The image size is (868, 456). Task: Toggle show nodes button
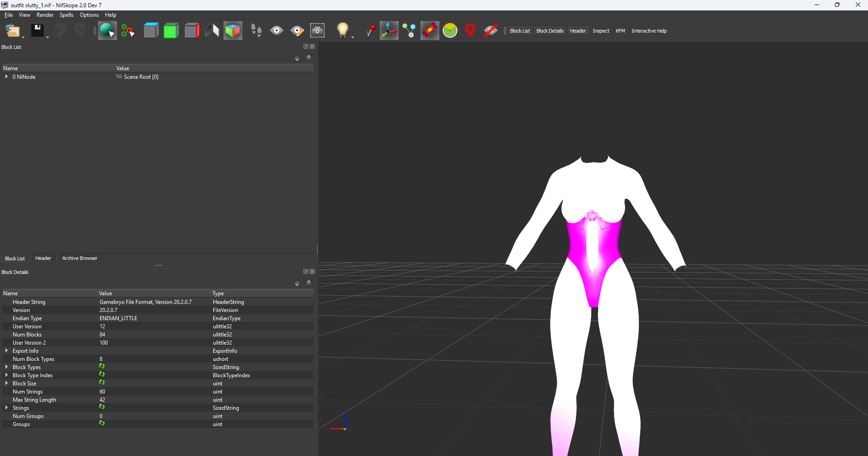tap(409, 31)
